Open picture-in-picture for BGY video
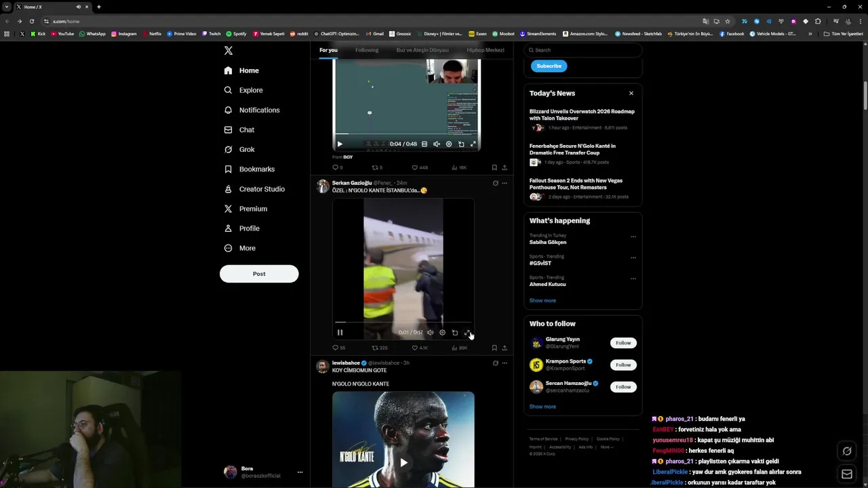868x488 pixels. point(461,144)
